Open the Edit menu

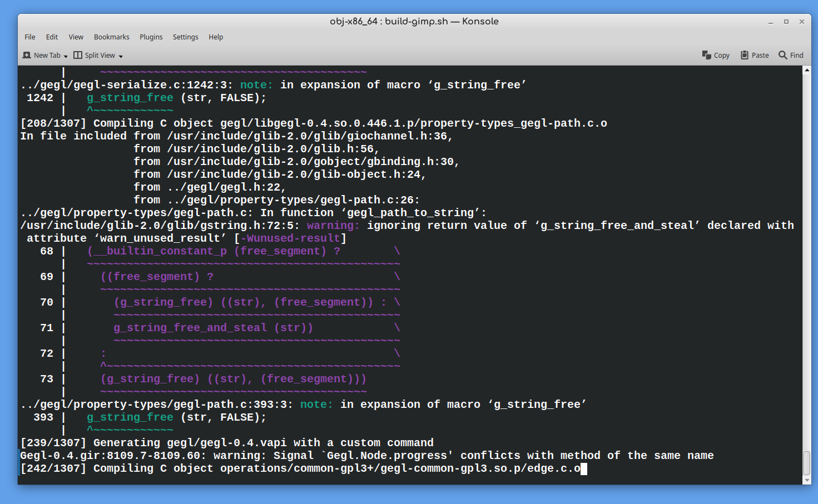tap(52, 37)
